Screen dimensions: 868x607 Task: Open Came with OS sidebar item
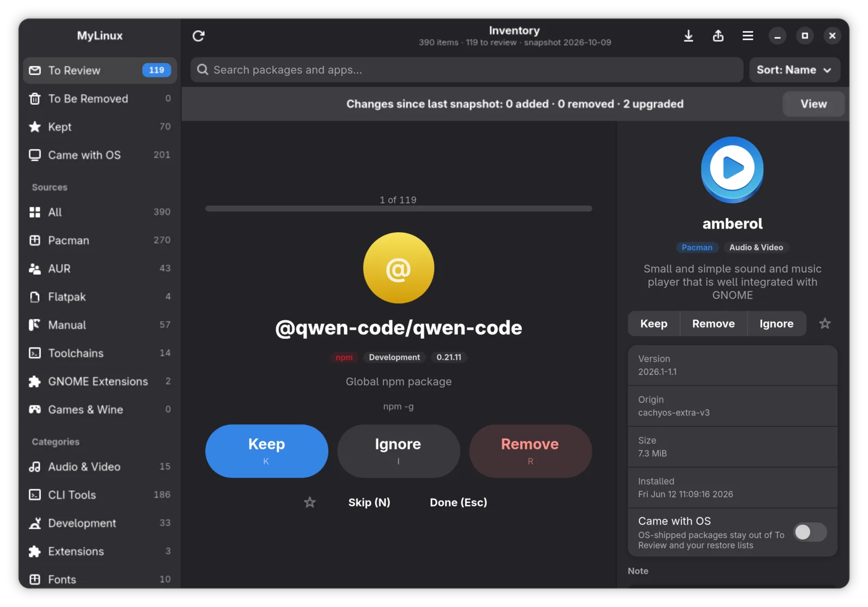100,155
